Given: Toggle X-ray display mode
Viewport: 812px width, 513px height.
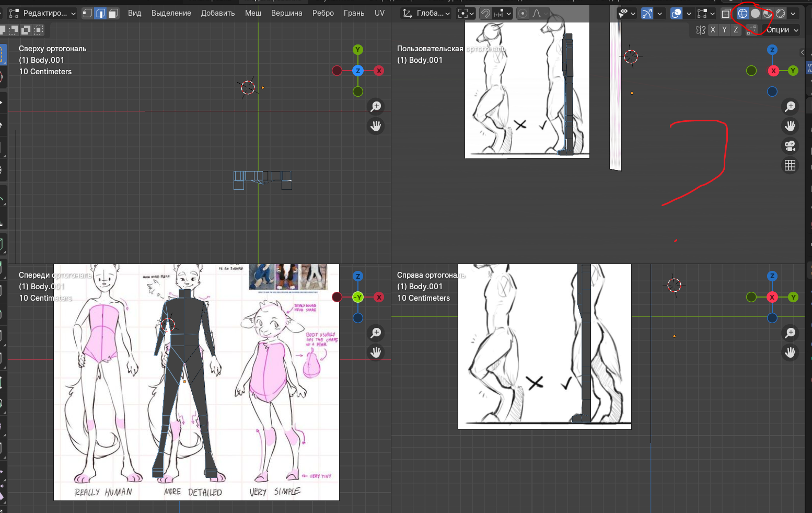Looking at the screenshot, I should (x=726, y=14).
